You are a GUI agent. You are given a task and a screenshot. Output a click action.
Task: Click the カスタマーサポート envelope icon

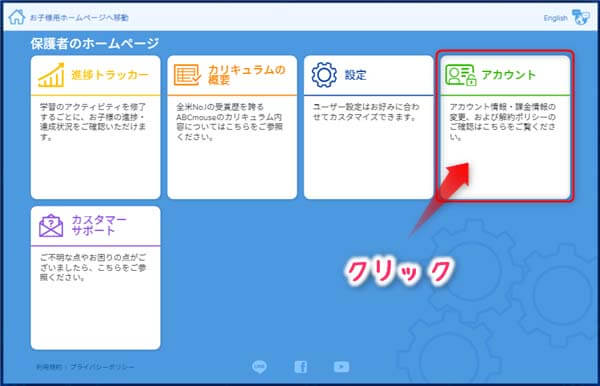coord(51,226)
